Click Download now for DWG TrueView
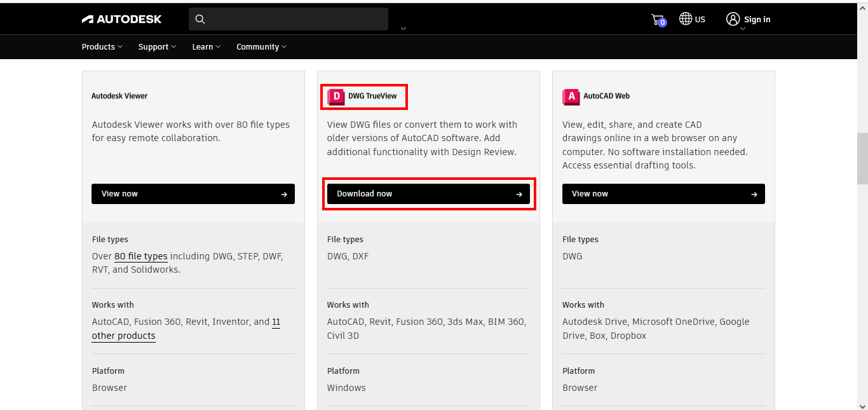Screen dimensions: 868x410 (x=428, y=194)
